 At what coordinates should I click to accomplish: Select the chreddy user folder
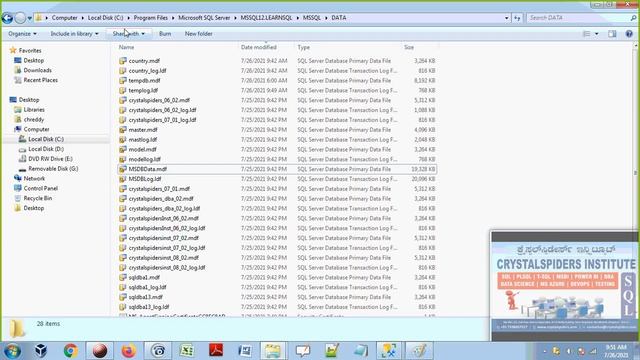pyautogui.click(x=33, y=119)
